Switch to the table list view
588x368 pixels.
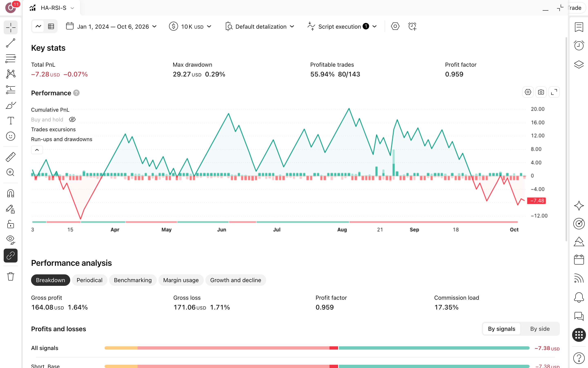pos(51,26)
